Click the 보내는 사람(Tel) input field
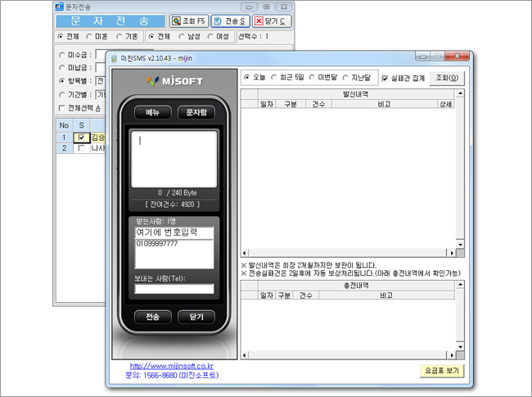 coord(174,289)
